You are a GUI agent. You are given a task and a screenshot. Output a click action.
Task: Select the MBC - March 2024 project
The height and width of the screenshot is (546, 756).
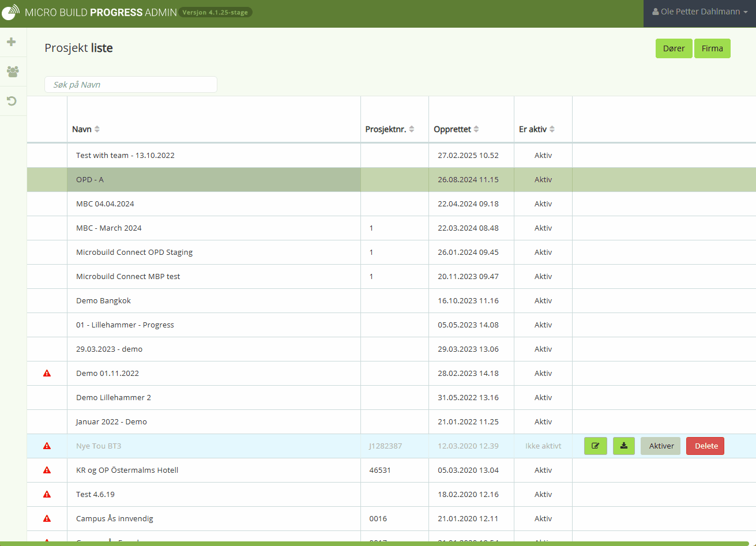click(x=108, y=228)
